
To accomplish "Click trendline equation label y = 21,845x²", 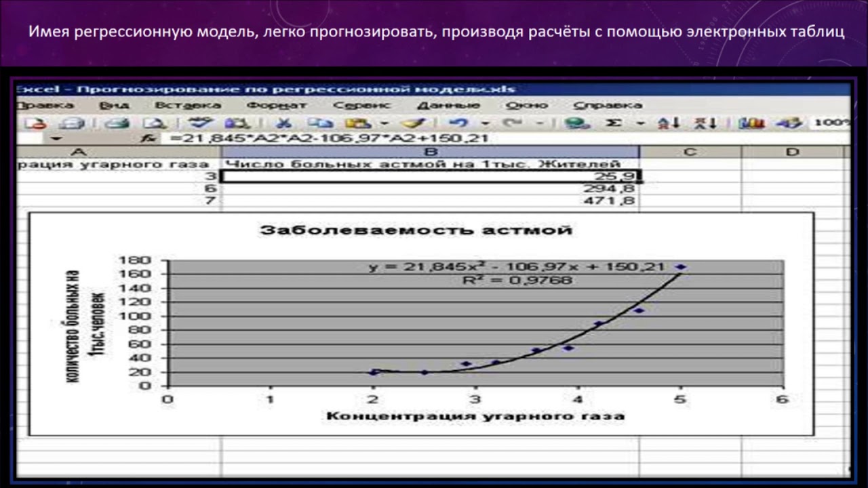I will pyautogui.click(x=517, y=266).
